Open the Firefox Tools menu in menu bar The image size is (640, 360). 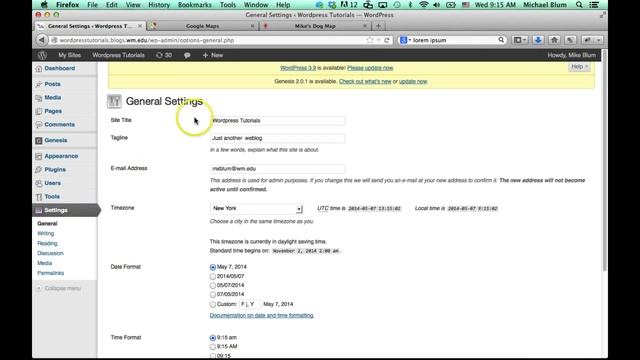pos(228,5)
